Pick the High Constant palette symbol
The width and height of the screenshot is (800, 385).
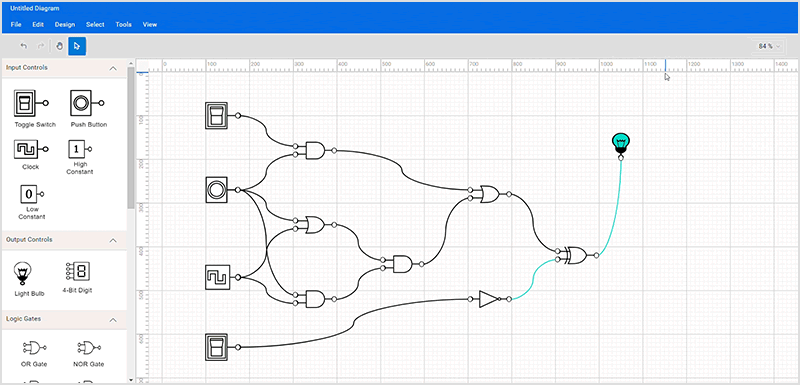(80, 149)
